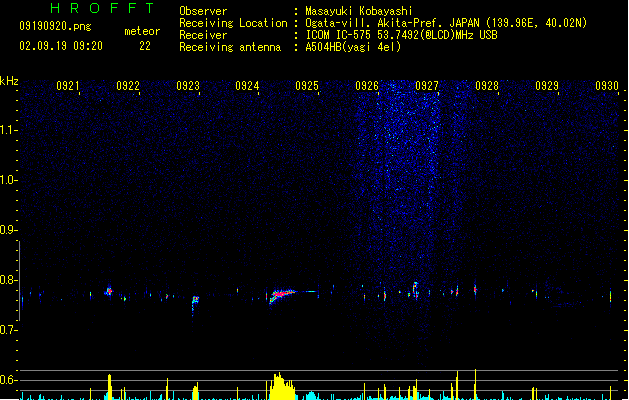Screen dimensions: 629x400
Task: Click the 0921 time marker
Action: 68,86
